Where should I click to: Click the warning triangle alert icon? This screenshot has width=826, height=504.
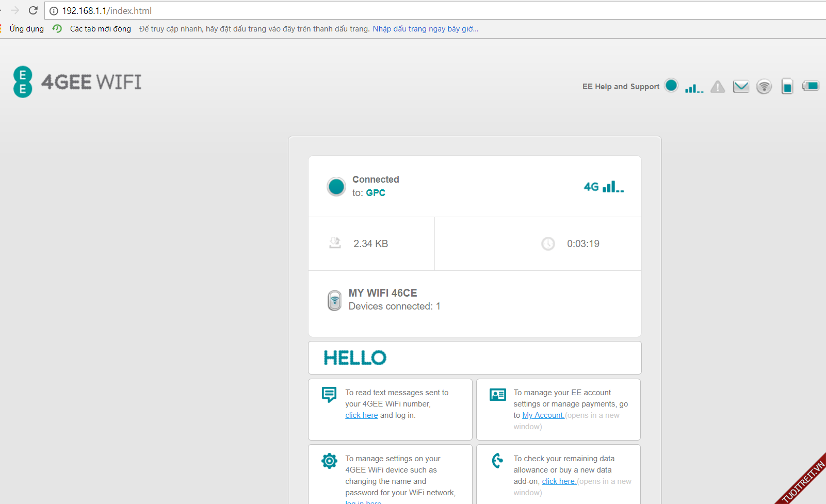click(x=717, y=87)
